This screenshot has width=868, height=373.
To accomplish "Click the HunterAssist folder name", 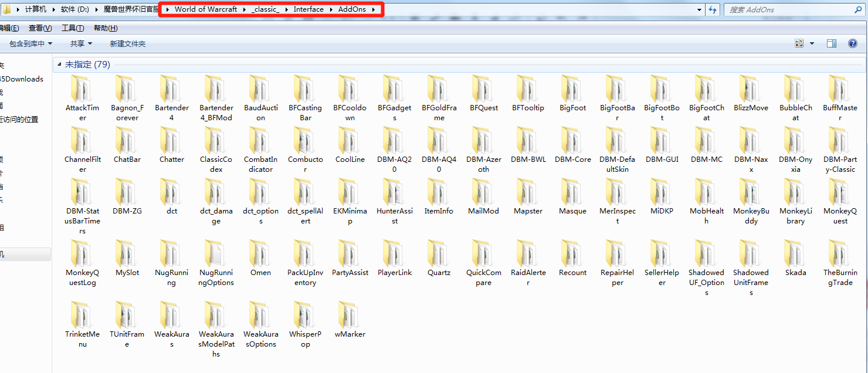I will click(394, 216).
